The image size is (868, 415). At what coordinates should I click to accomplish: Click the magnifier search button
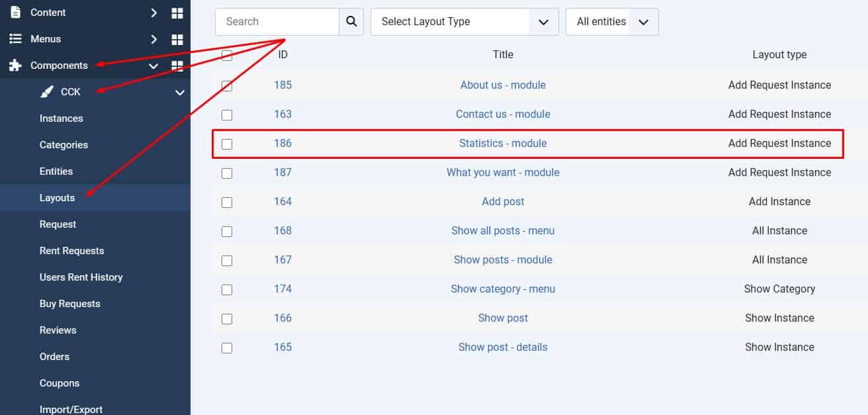coord(351,22)
